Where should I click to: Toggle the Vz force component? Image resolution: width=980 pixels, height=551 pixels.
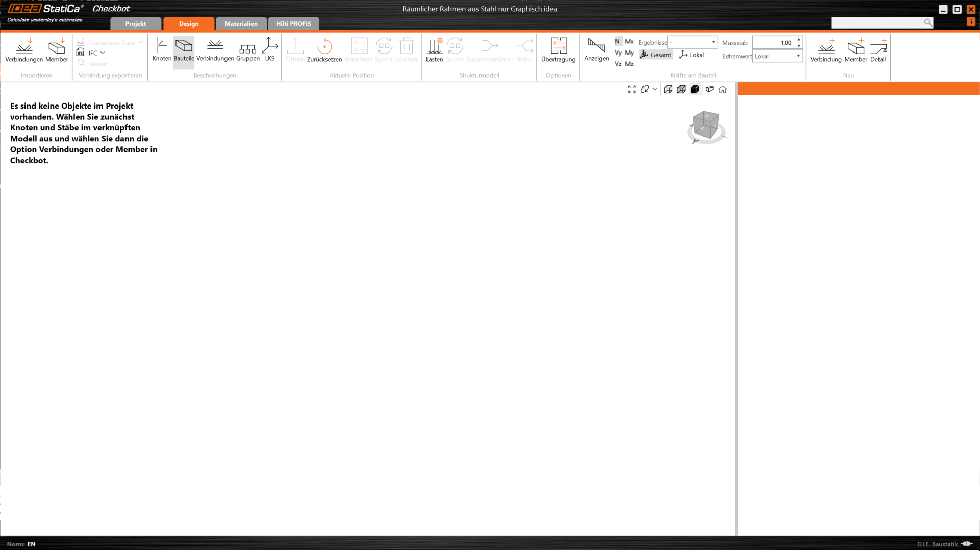tap(618, 64)
